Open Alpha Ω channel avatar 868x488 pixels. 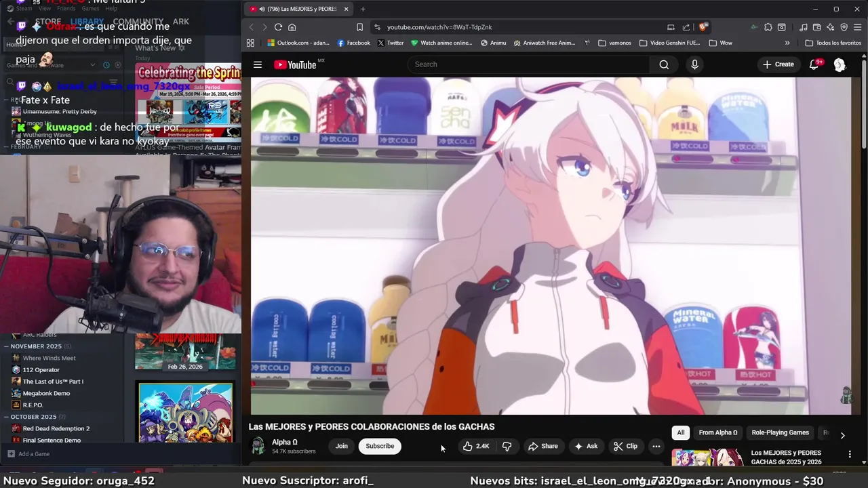258,446
